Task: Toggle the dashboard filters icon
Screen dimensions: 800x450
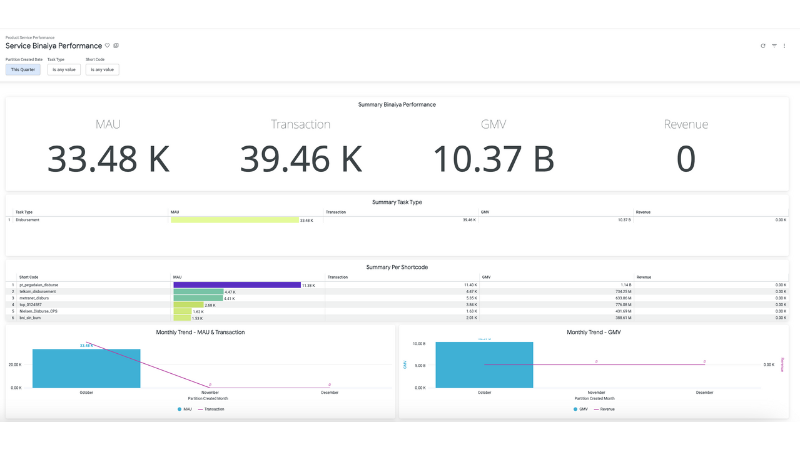Action: (x=774, y=46)
